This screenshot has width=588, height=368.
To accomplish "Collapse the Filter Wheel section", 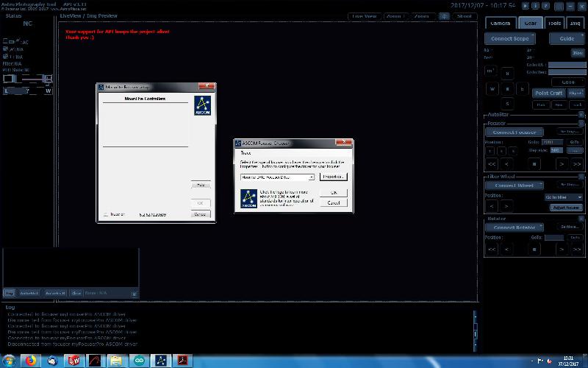I will [581, 177].
